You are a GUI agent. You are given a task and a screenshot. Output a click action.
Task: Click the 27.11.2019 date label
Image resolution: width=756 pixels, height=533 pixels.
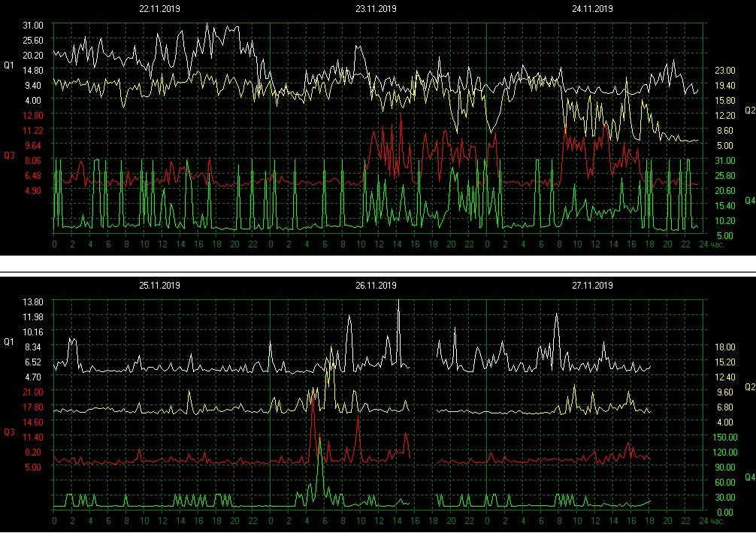[x=592, y=286]
